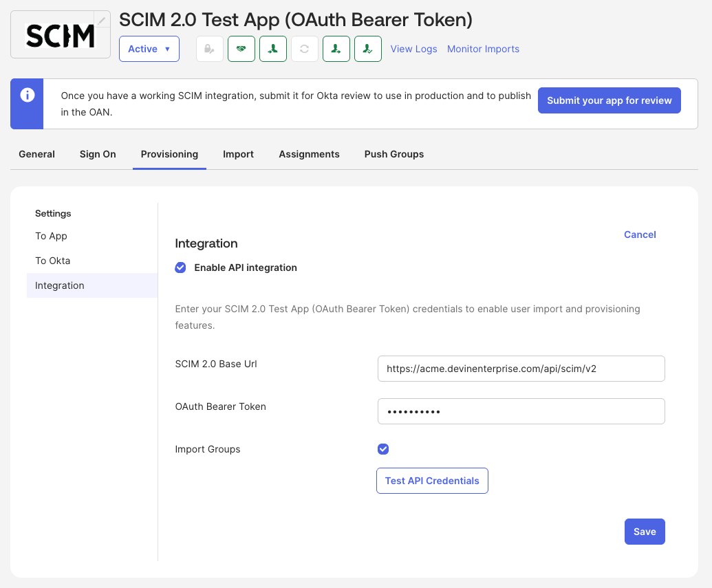Click Test API Credentials button
This screenshot has width=712, height=588.
pyautogui.click(x=432, y=481)
